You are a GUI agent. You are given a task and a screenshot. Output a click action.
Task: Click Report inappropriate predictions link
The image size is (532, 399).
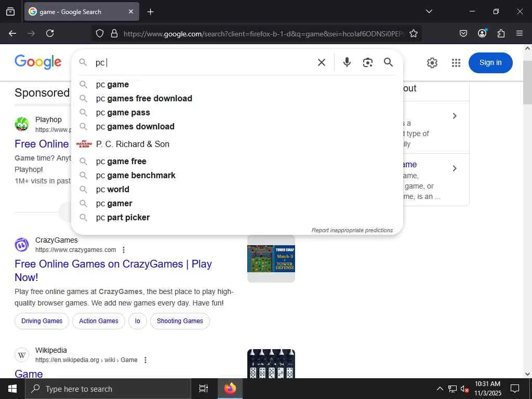352,230
